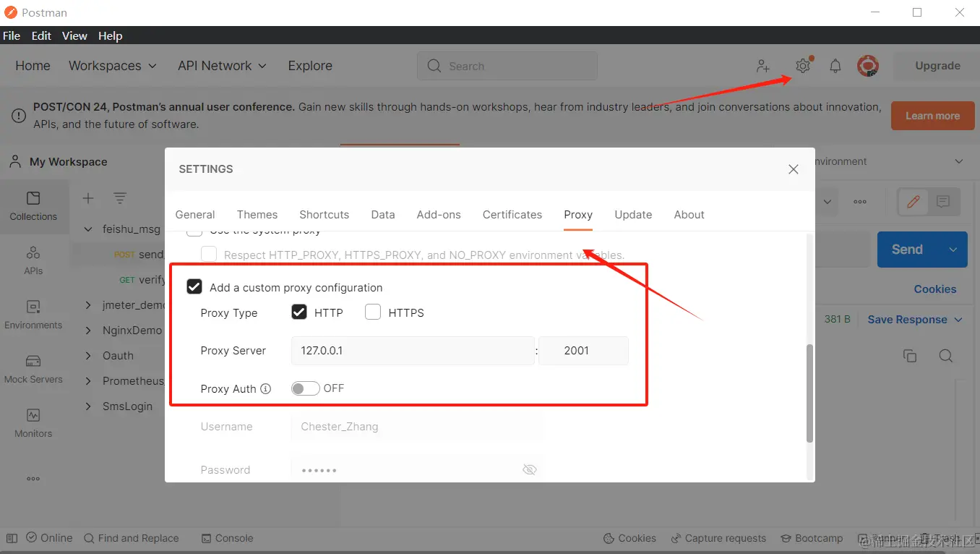Open the user avatar menu
980x554 pixels.
(x=868, y=66)
